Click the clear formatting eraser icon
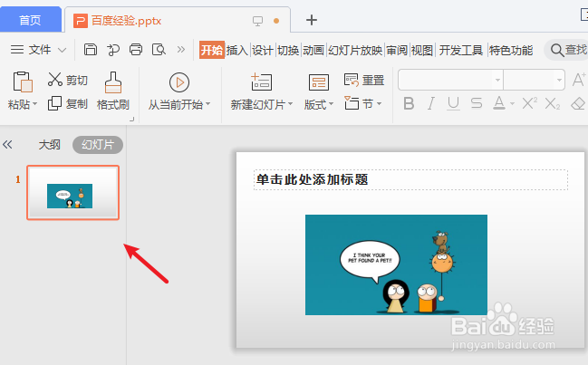588x365 pixels. [578, 103]
